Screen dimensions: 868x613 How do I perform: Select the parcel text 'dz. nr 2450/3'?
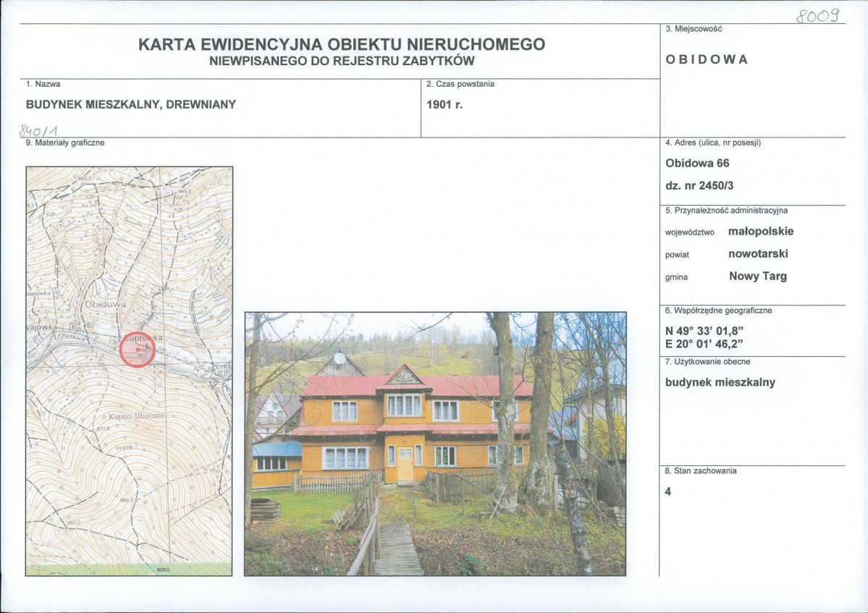pos(700,186)
